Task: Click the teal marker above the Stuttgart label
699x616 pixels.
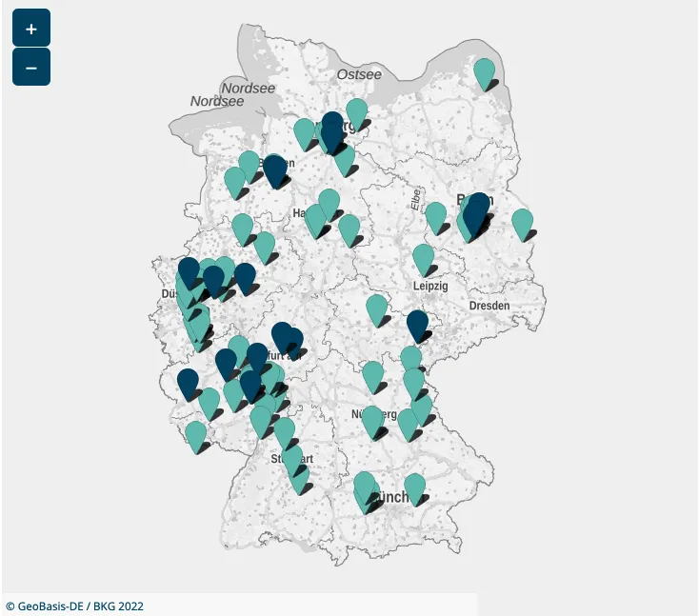Action: (284, 430)
